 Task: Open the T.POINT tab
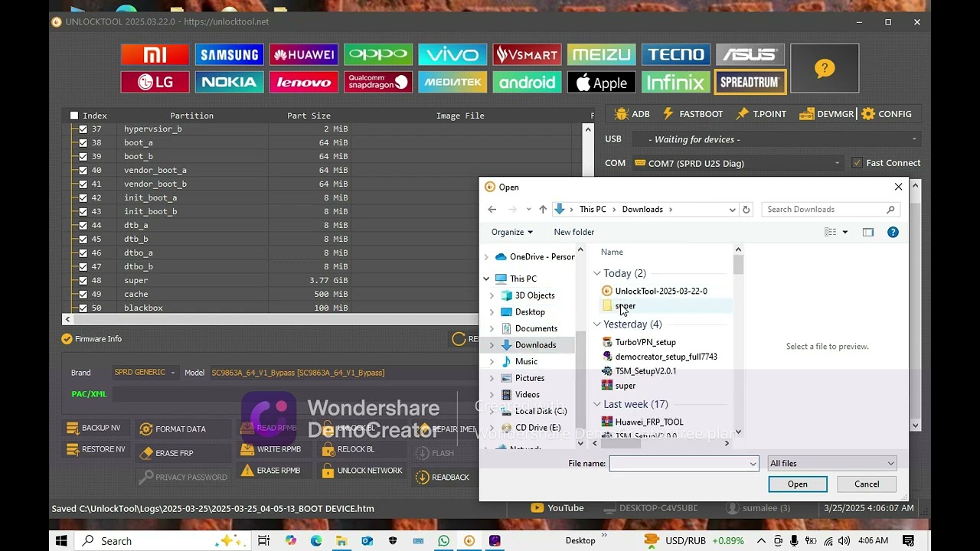coord(761,114)
